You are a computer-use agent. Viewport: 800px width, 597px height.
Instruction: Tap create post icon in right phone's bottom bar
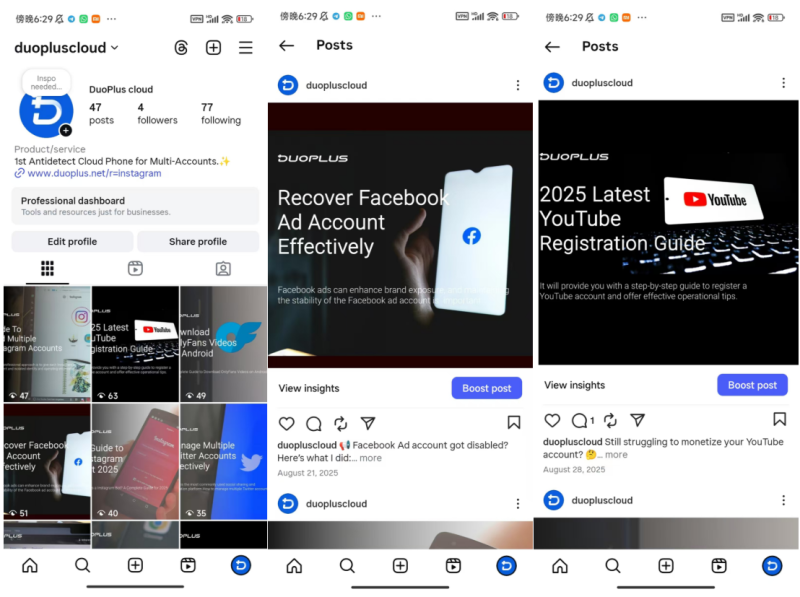666,566
